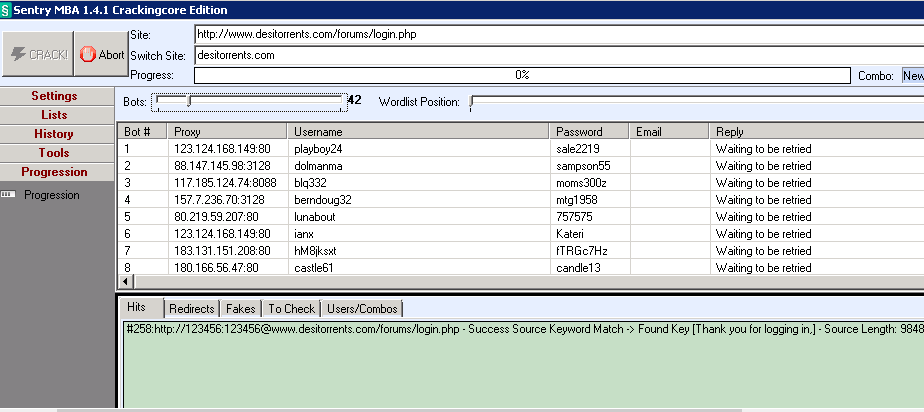Click the bots count value 42
The width and height of the screenshot is (924, 412).
(354, 100)
